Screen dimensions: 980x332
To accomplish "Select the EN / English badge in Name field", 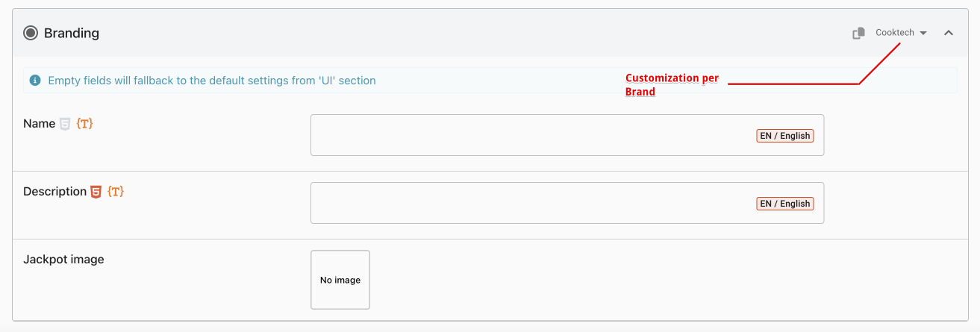I will point(784,136).
